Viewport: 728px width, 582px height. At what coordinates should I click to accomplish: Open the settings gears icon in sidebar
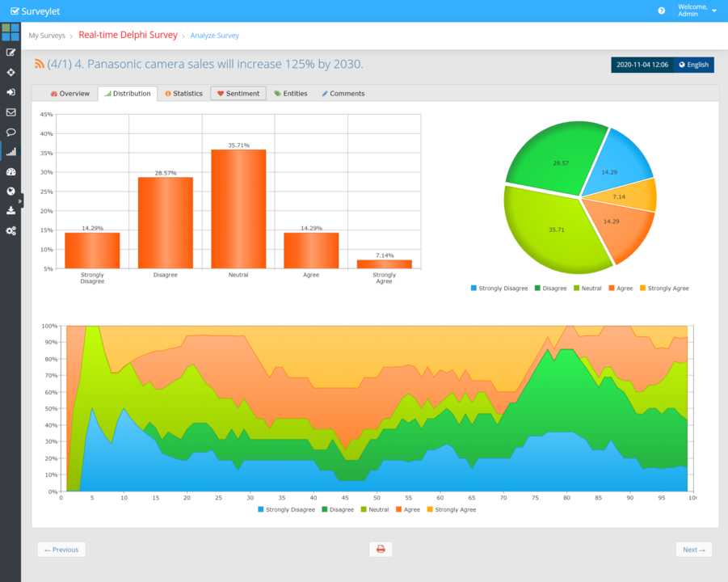11,231
